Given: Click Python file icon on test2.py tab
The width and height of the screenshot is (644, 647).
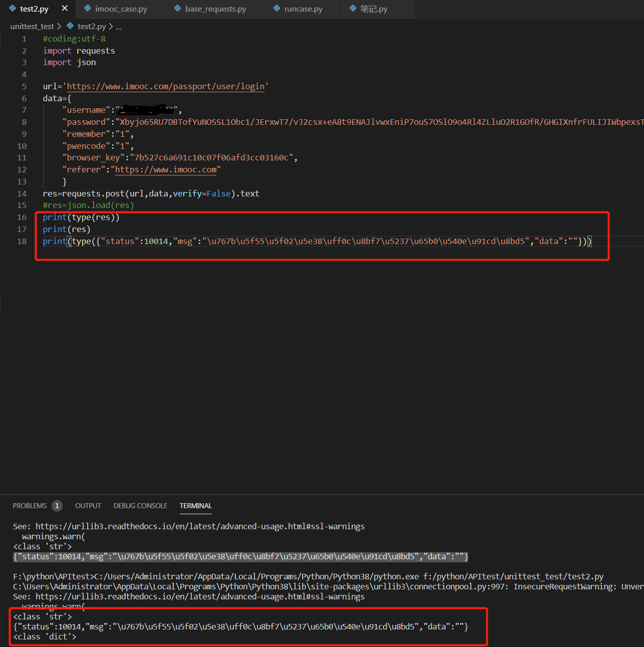Looking at the screenshot, I should (x=13, y=9).
